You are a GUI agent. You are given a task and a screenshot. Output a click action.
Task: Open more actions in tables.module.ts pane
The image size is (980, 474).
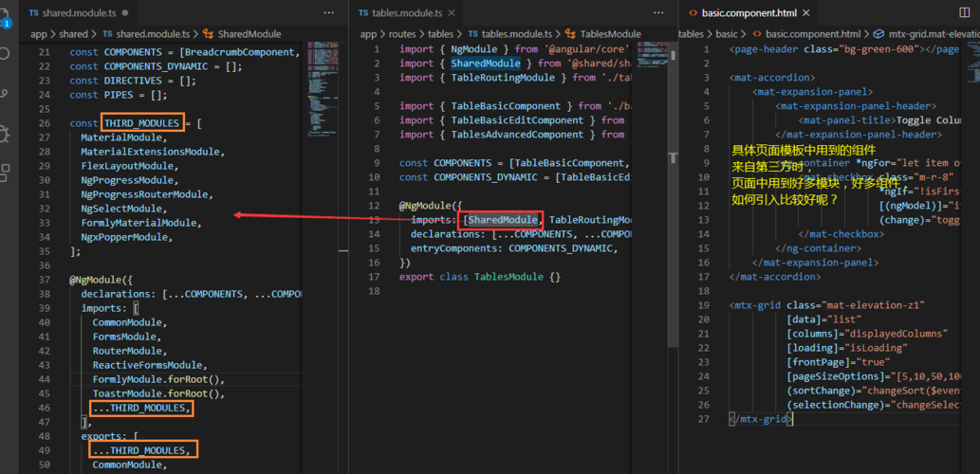(x=658, y=12)
